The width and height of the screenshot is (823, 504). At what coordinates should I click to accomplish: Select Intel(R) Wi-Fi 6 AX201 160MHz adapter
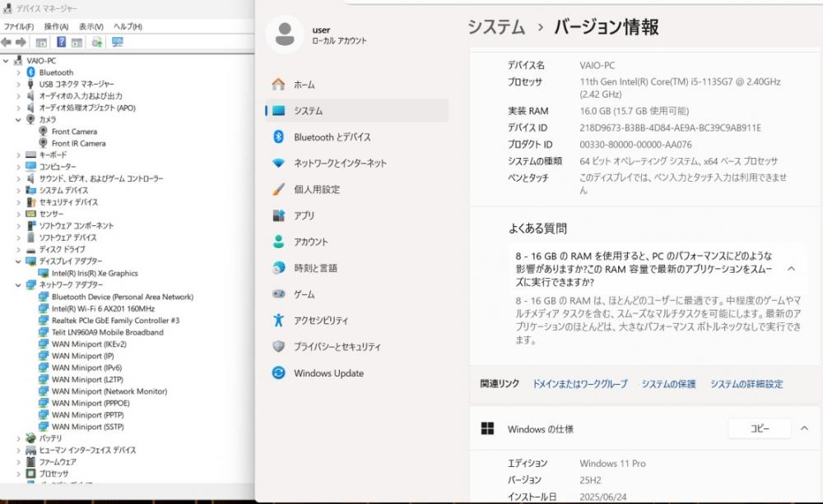[x=103, y=308]
